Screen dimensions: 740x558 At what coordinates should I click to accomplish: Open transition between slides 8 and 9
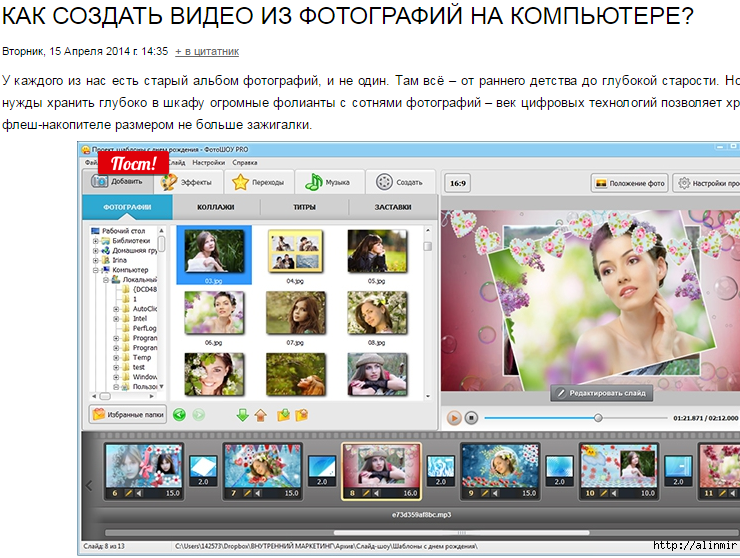tap(441, 471)
